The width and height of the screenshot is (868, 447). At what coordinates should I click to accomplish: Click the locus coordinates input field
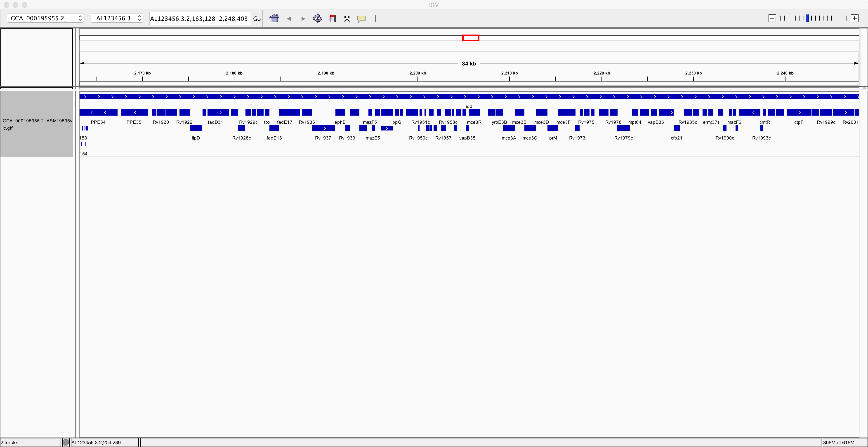[199, 19]
